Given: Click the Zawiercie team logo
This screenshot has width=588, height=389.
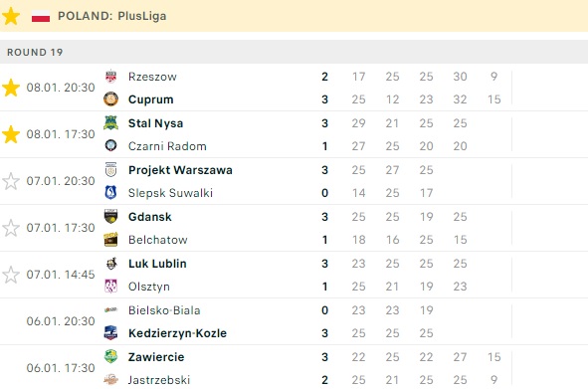Looking at the screenshot, I should 110,357.
